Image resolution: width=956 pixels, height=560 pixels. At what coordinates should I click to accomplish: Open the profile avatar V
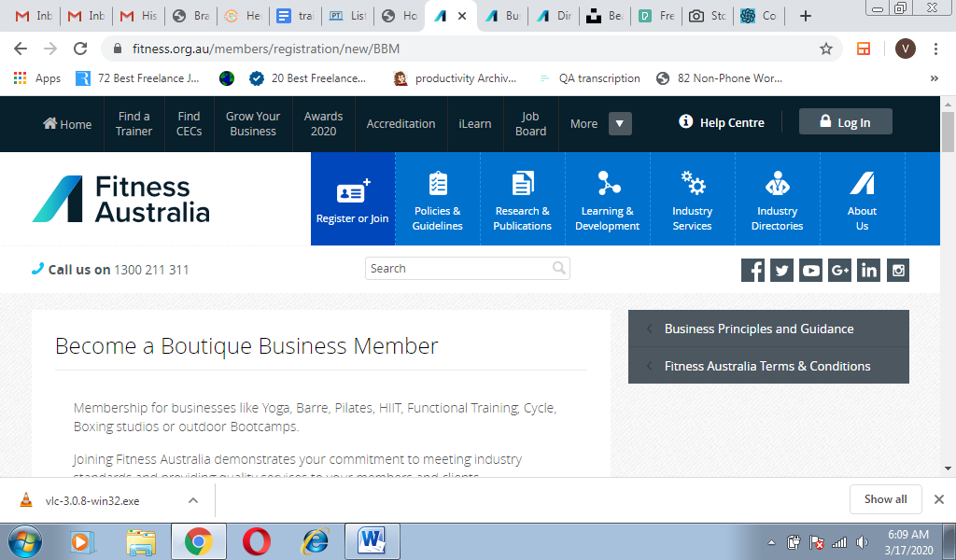(x=906, y=49)
